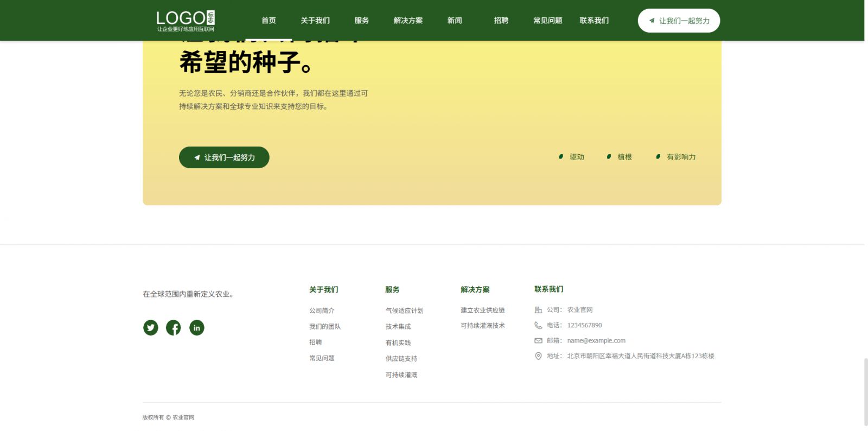
Task: Open the 有机实践 footer link
Action: point(398,343)
